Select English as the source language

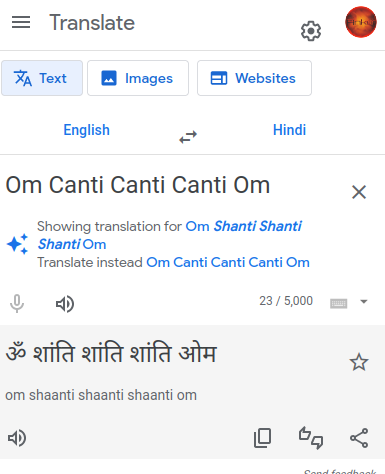point(87,130)
